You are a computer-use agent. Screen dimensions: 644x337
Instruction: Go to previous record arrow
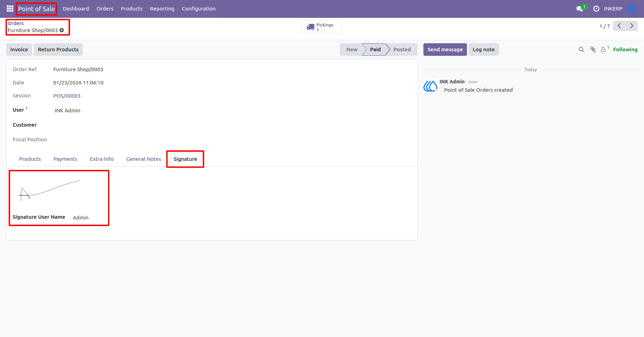pyautogui.click(x=619, y=26)
